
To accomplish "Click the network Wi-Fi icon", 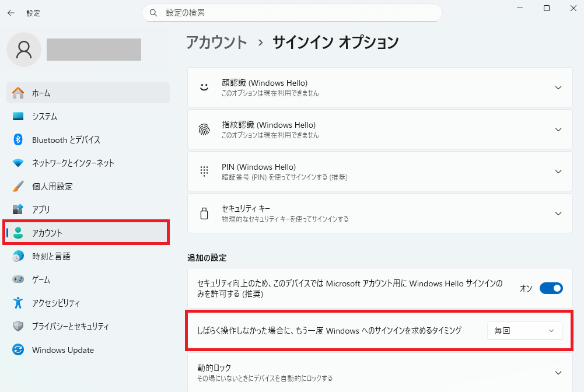I will pos(18,163).
